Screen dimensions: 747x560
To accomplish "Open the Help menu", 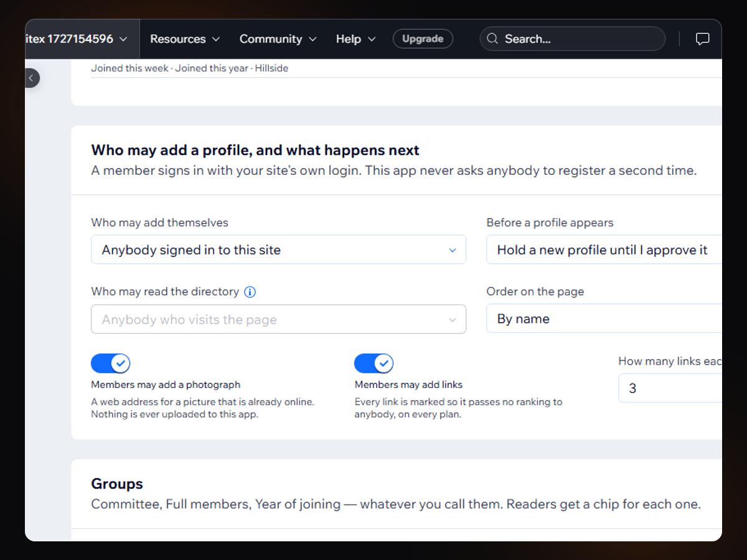I will (x=355, y=39).
